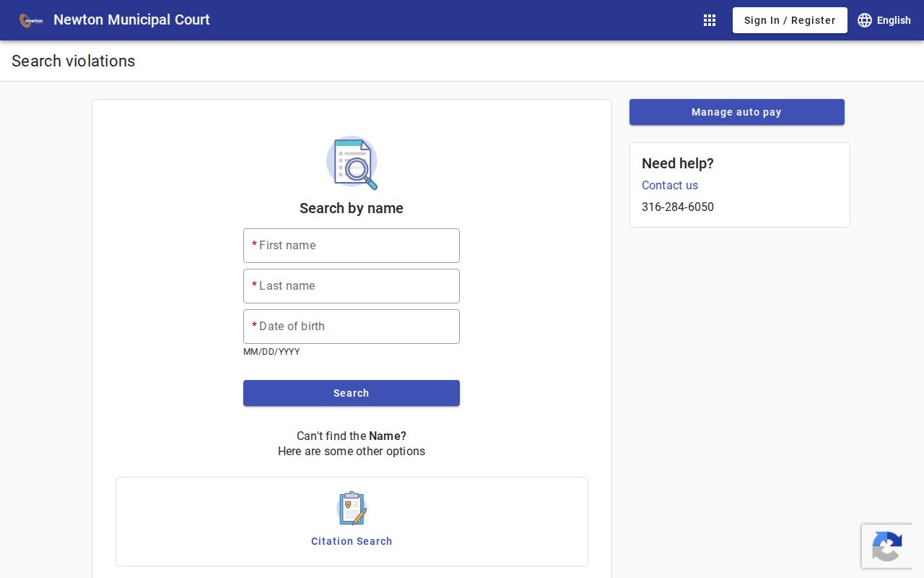Click the phone number 316-284-6050

678,207
